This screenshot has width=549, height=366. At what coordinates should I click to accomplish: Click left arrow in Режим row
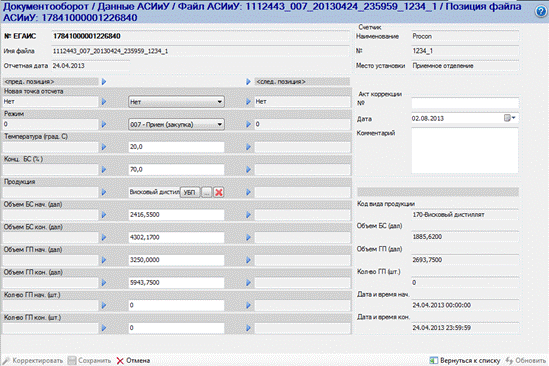coord(104,124)
